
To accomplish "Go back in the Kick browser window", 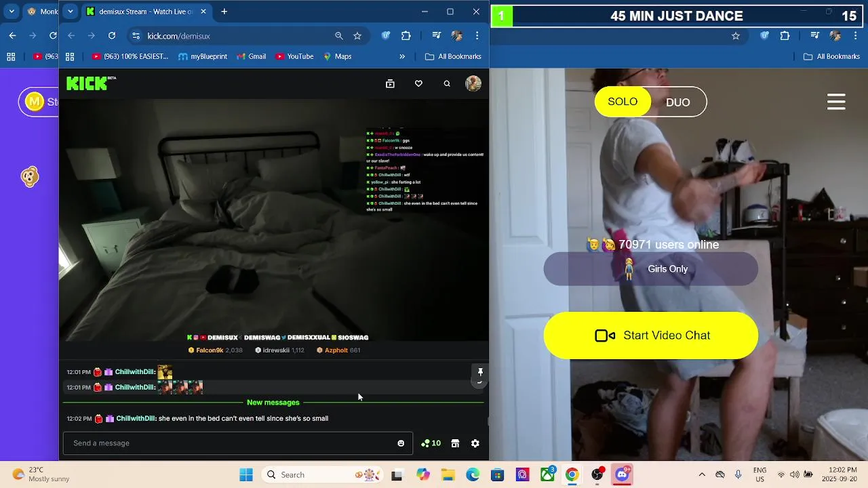I will pos(71,36).
